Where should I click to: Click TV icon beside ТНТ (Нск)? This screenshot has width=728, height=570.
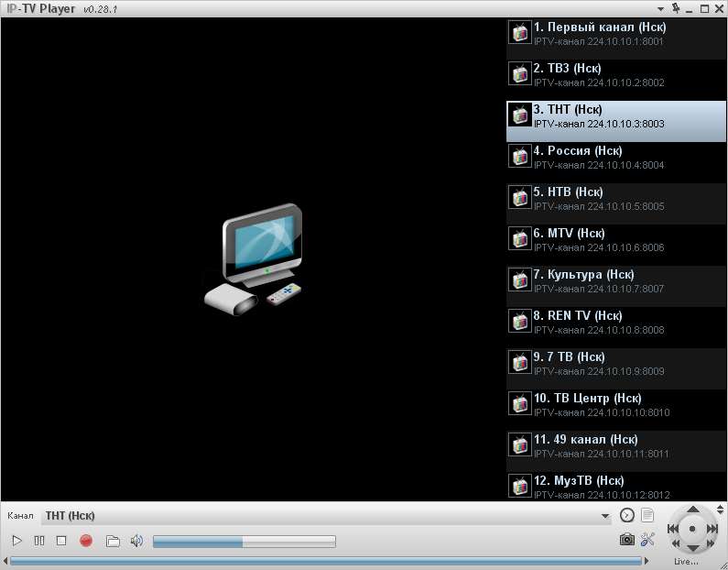(520, 115)
